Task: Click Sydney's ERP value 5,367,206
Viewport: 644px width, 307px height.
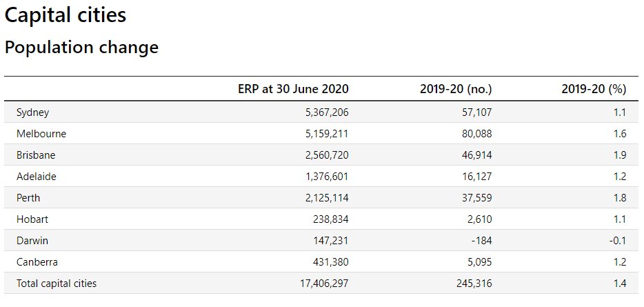Action: point(325,112)
